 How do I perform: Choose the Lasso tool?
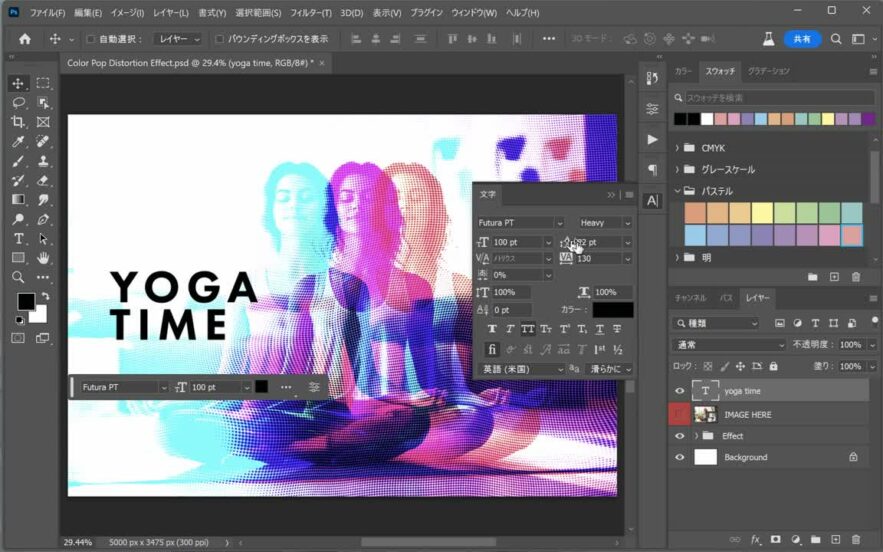point(18,103)
